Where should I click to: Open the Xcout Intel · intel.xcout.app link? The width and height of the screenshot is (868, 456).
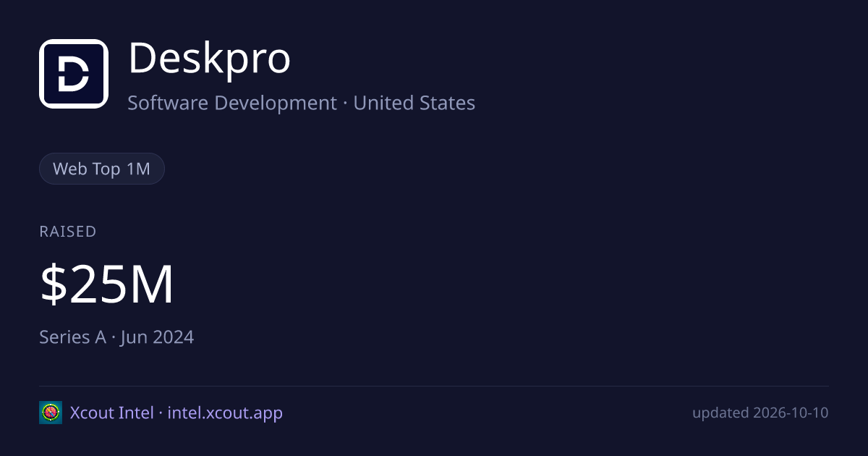point(176,413)
